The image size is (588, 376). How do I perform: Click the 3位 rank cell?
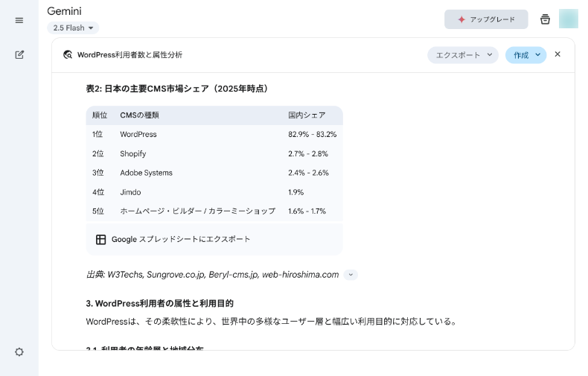98,173
